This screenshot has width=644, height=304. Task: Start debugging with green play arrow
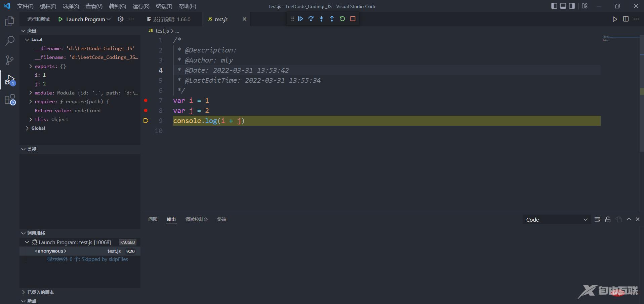[61, 19]
